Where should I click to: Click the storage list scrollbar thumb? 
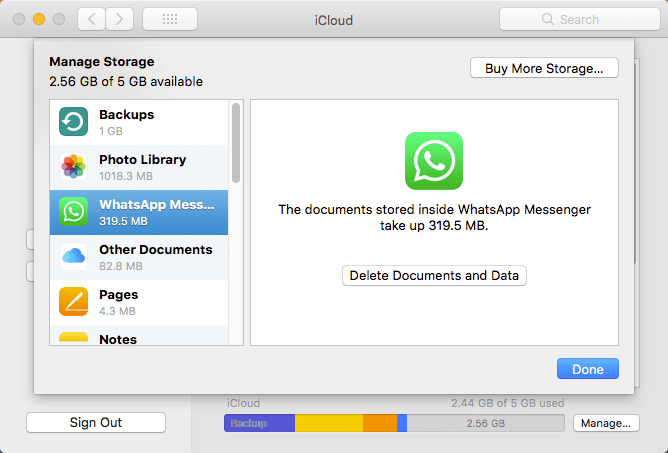click(236, 143)
